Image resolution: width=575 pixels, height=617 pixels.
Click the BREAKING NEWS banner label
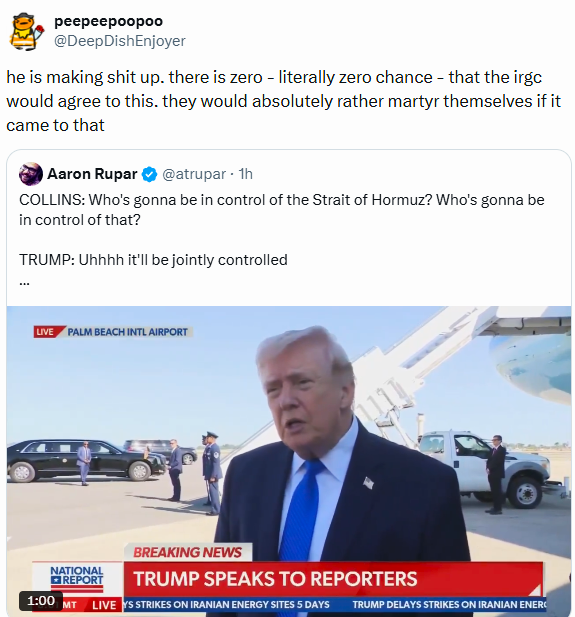(x=188, y=552)
